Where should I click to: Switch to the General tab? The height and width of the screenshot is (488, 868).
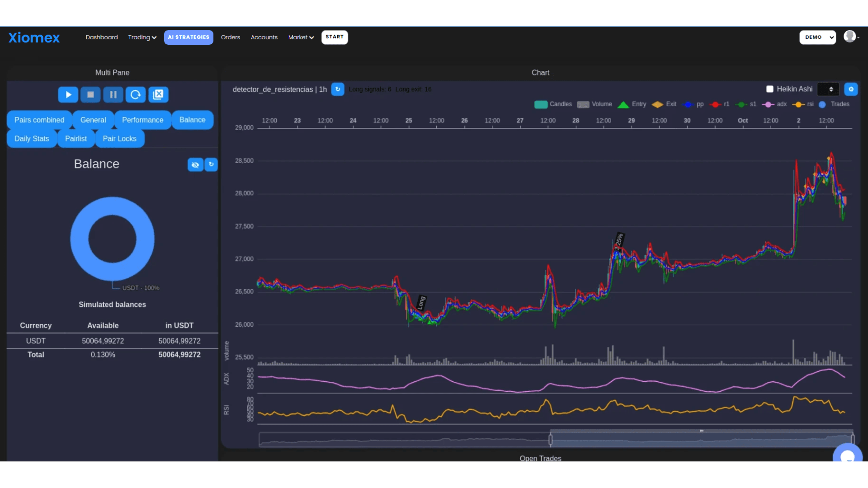click(x=93, y=120)
